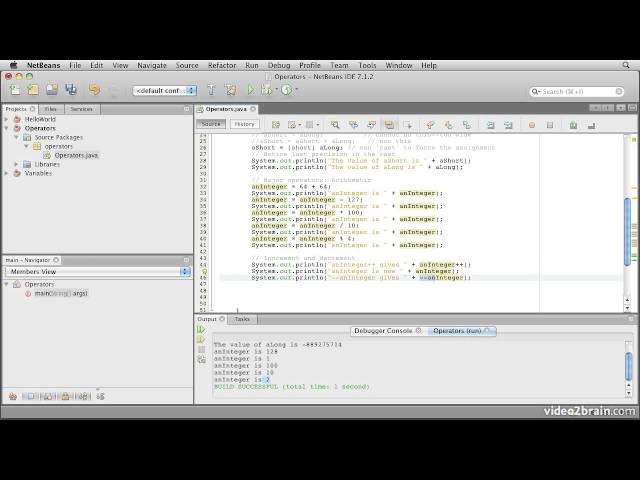
Task: Click the Search field in toolbar
Action: pos(577,91)
